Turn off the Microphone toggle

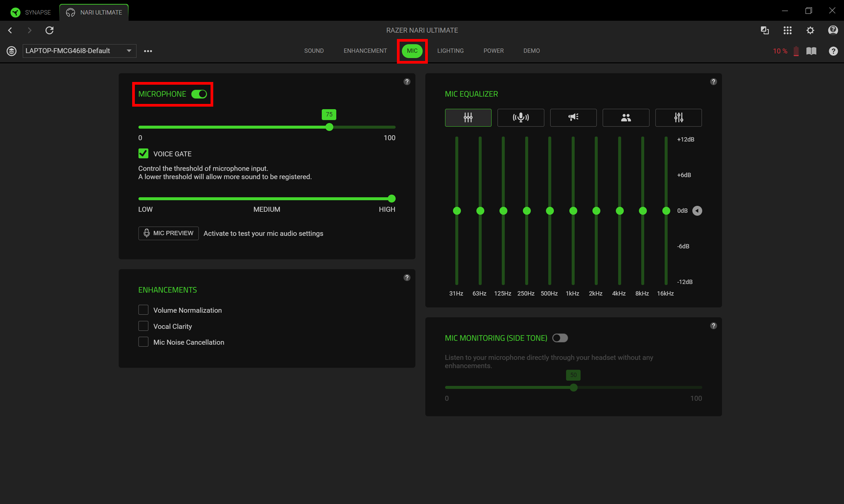pos(200,94)
